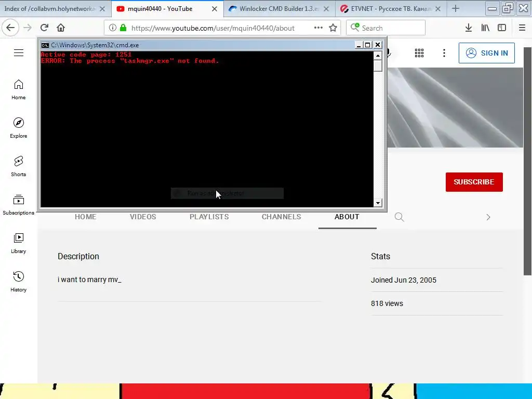This screenshot has width=532, height=399.
Task: Open History in YouTube sidebar
Action: tap(18, 282)
